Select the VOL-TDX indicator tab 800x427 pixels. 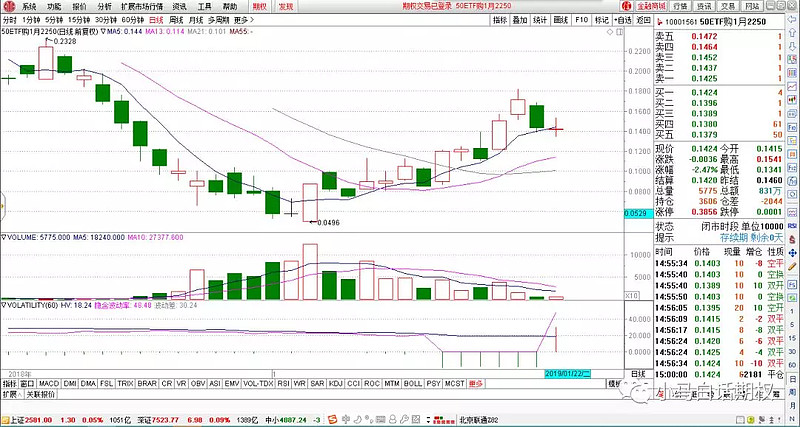[x=258, y=384]
